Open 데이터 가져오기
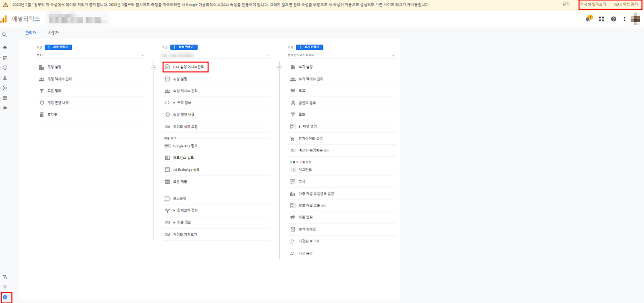 185,235
